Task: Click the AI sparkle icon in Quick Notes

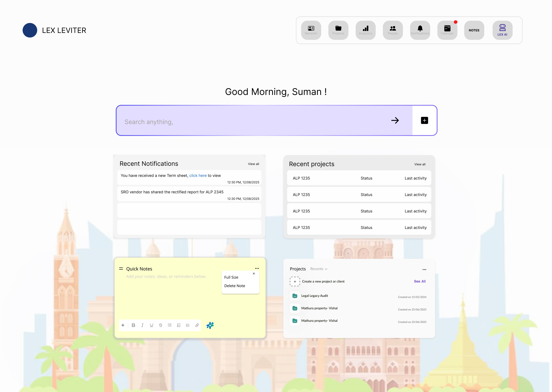Action: coord(210,325)
